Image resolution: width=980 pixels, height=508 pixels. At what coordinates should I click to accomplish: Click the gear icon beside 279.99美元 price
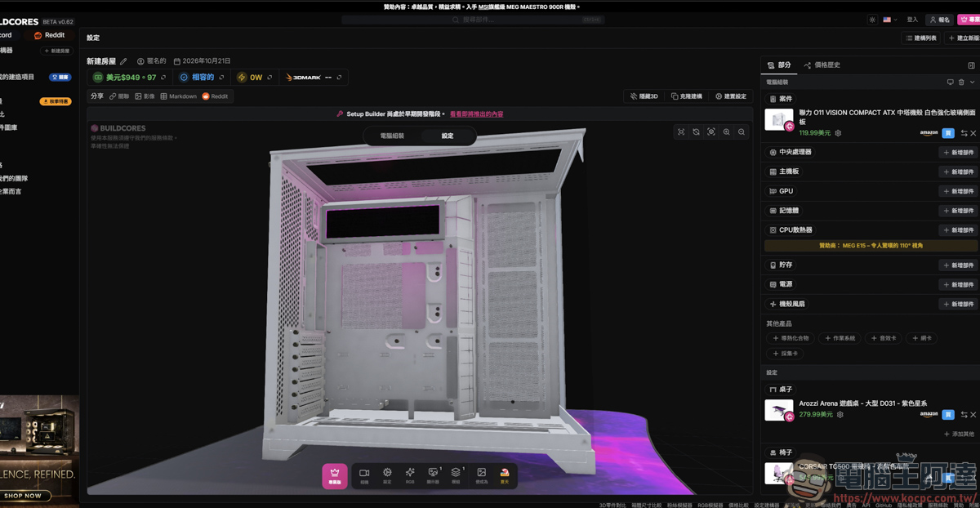pos(840,415)
